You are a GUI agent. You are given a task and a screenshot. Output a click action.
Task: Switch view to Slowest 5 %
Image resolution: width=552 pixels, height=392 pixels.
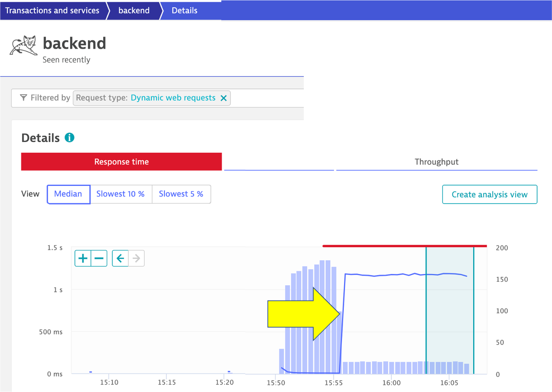(181, 194)
